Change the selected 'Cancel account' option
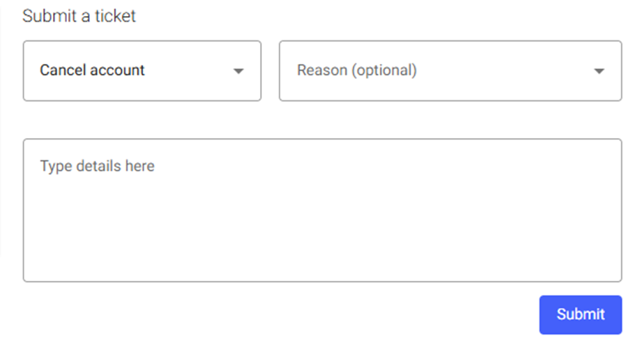 (x=142, y=70)
